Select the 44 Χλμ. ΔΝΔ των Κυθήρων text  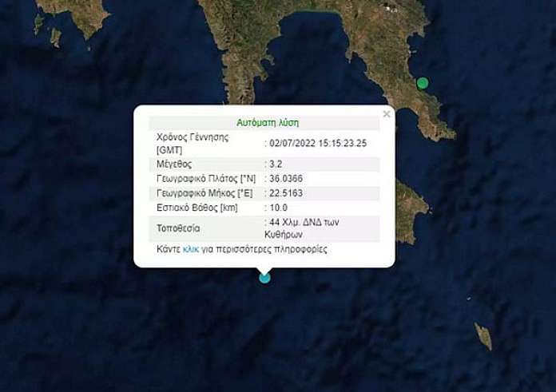pyautogui.click(x=302, y=228)
